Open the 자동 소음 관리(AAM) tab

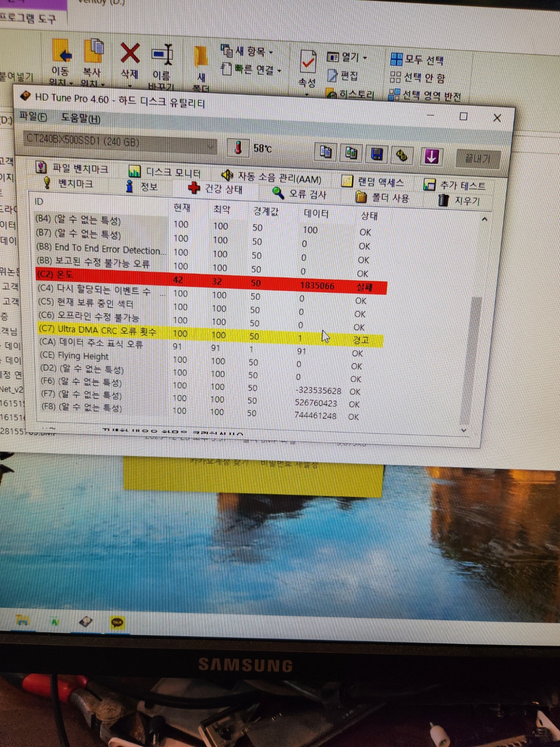pos(272,177)
